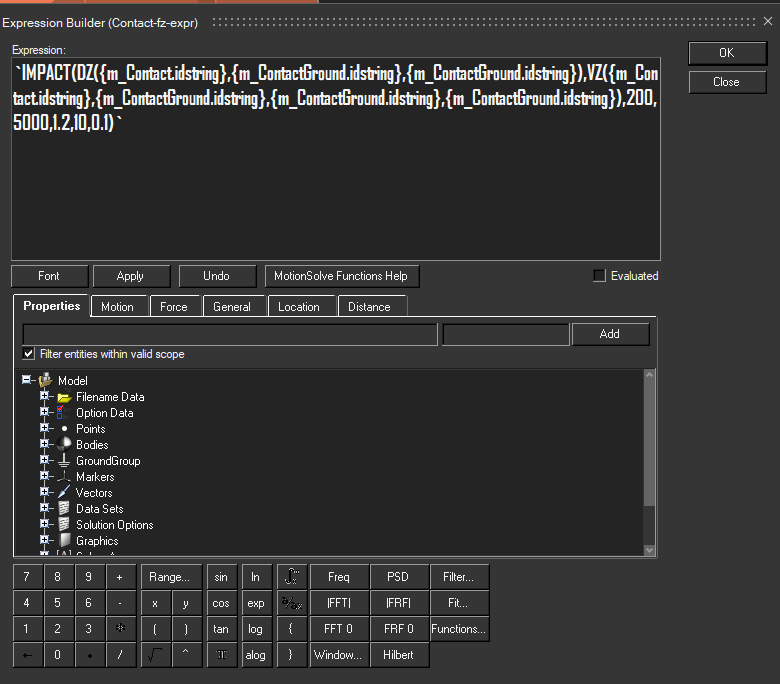Expand the GroundGroup node
The height and width of the screenshot is (684, 780).
pos(44,460)
